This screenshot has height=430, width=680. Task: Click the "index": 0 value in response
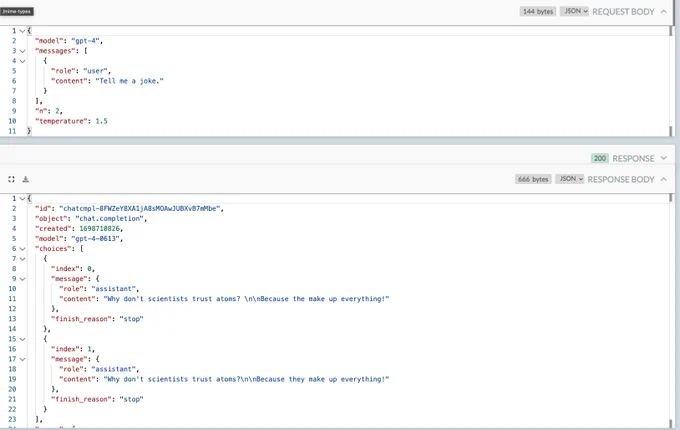click(x=89, y=269)
